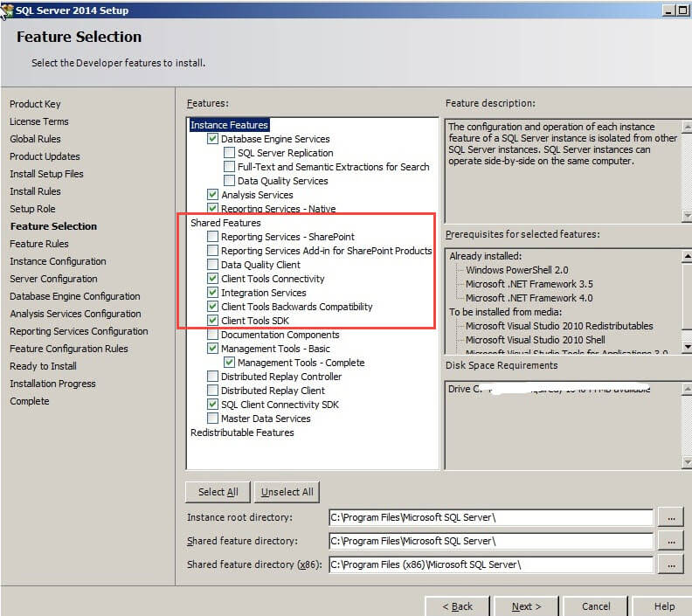
Task: Select the Instance Features heading
Action: click(229, 125)
